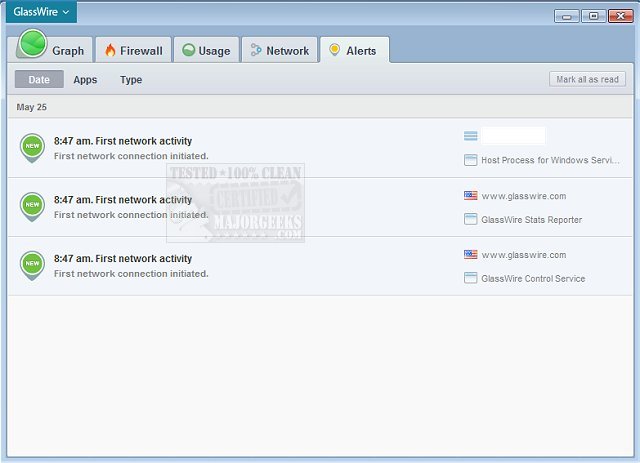This screenshot has height=463, width=640.
Task: Click Mark all as read button
Action: pos(587,79)
